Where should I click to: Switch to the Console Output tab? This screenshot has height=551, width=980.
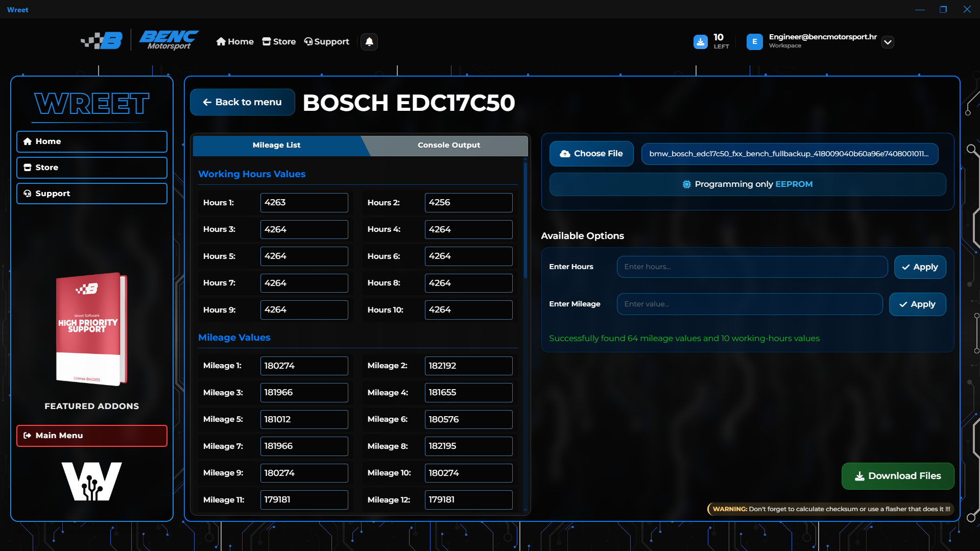point(448,145)
